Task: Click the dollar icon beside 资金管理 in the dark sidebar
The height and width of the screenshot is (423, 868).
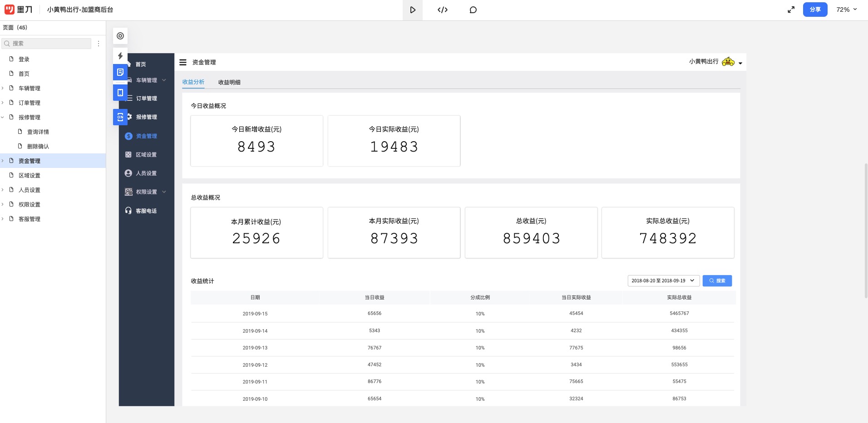Action: (x=128, y=136)
